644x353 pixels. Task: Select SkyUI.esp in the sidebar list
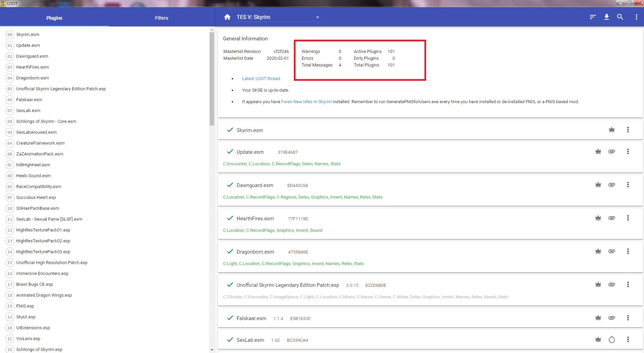coord(26,317)
